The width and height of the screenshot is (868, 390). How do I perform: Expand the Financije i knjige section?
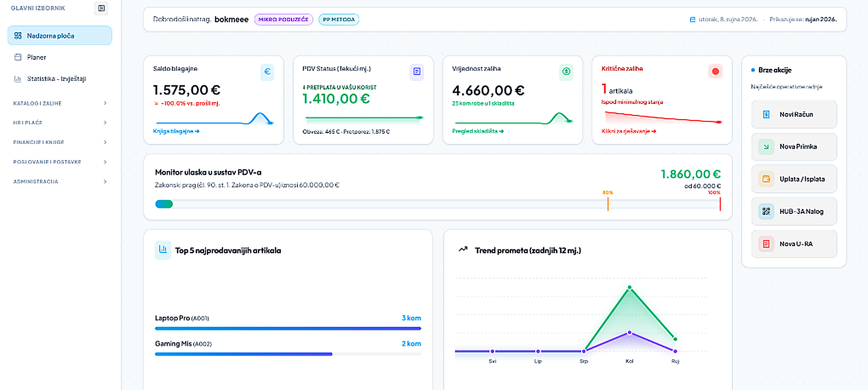(60, 142)
